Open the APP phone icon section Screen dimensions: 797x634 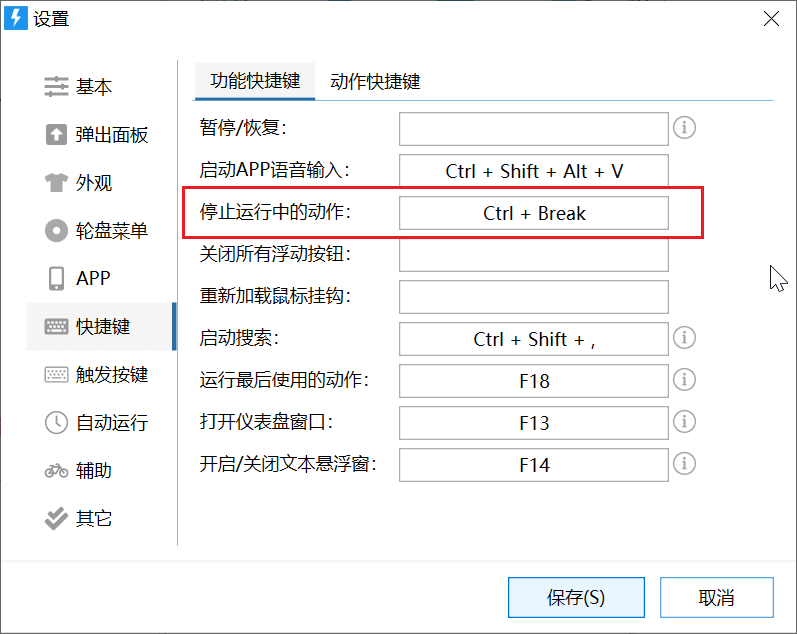[x=56, y=279]
